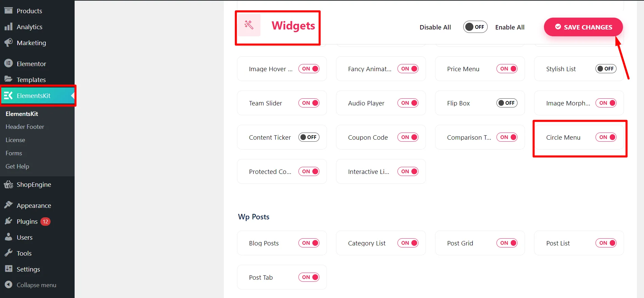The width and height of the screenshot is (644, 298).
Task: Click the Analytics bar chart icon
Action: (x=8, y=27)
